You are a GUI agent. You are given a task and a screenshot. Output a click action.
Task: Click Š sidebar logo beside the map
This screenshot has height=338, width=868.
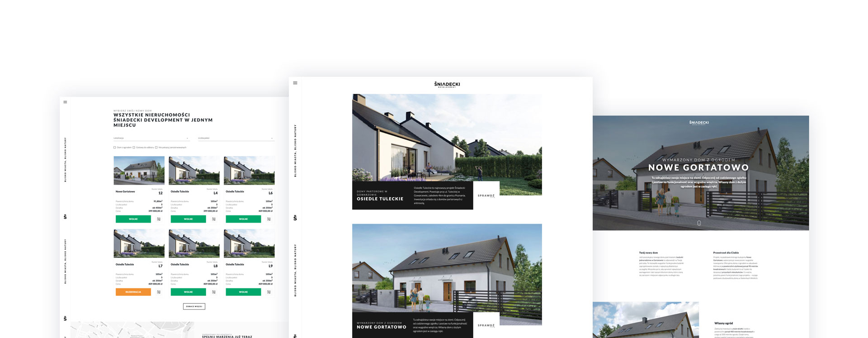[65, 319]
